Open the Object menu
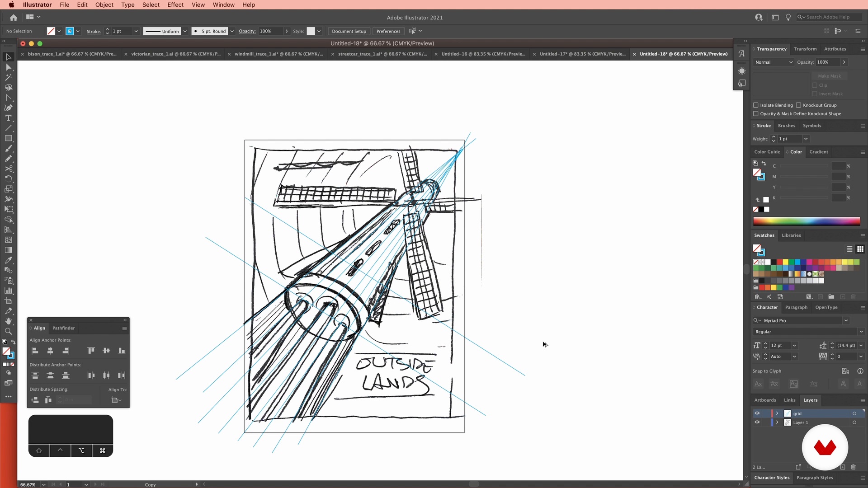 [x=104, y=5]
